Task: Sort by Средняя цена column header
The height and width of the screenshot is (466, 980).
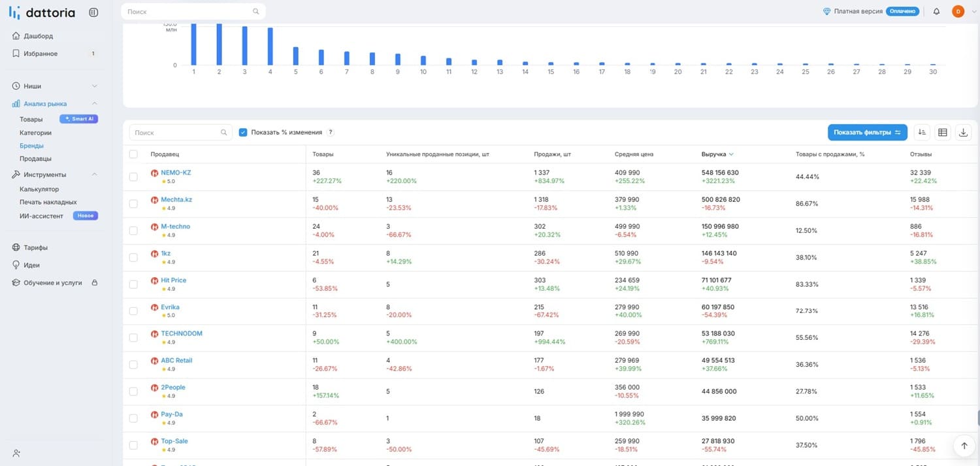Action: tap(634, 154)
